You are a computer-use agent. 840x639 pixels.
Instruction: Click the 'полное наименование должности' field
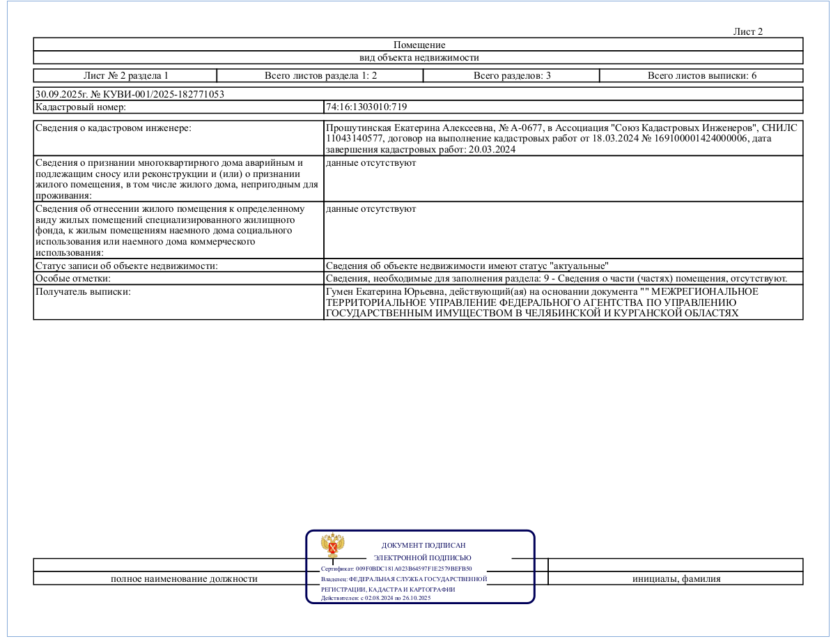(x=185, y=578)
